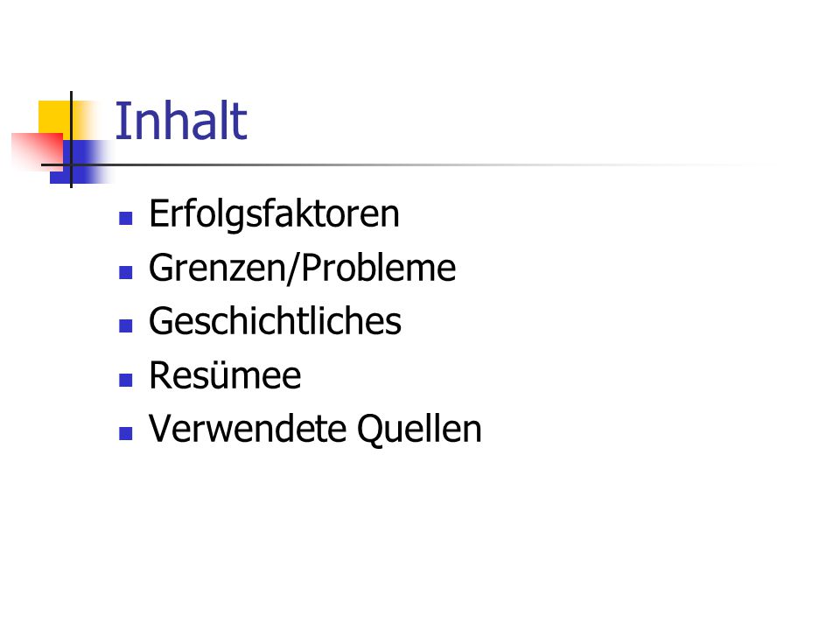Click the vertical black line left of title
Viewport: 840px width, 630px height.
71,139
